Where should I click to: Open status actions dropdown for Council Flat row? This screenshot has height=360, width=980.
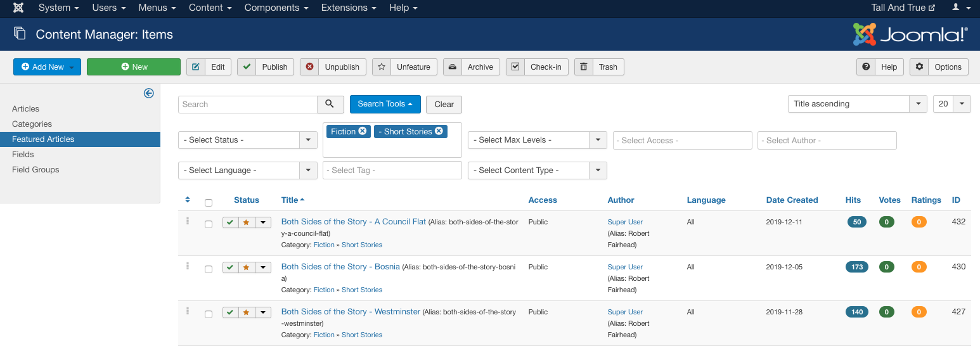coord(263,222)
